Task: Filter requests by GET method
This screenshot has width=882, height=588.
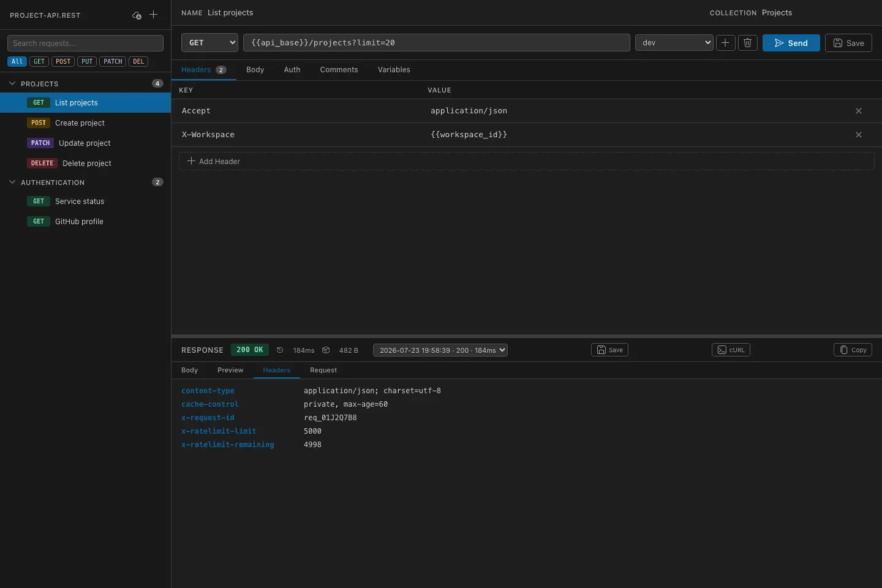Action: pyautogui.click(x=39, y=61)
